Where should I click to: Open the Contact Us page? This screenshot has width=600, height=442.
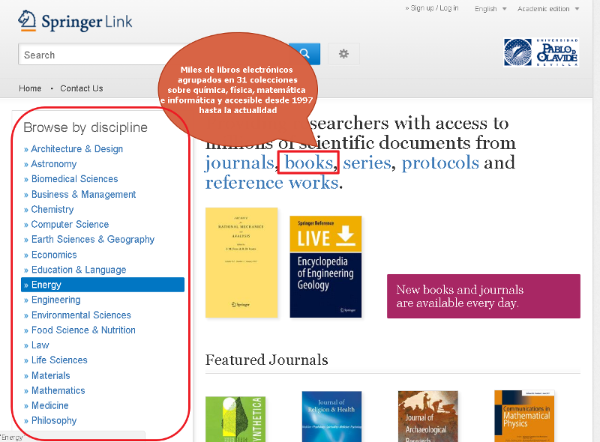(x=82, y=88)
